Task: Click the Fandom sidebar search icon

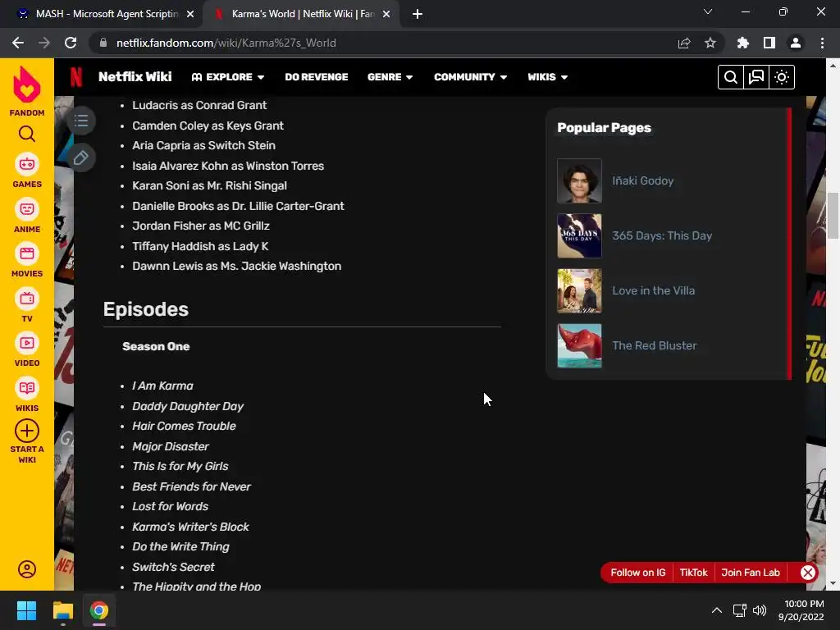Action: pyautogui.click(x=27, y=134)
